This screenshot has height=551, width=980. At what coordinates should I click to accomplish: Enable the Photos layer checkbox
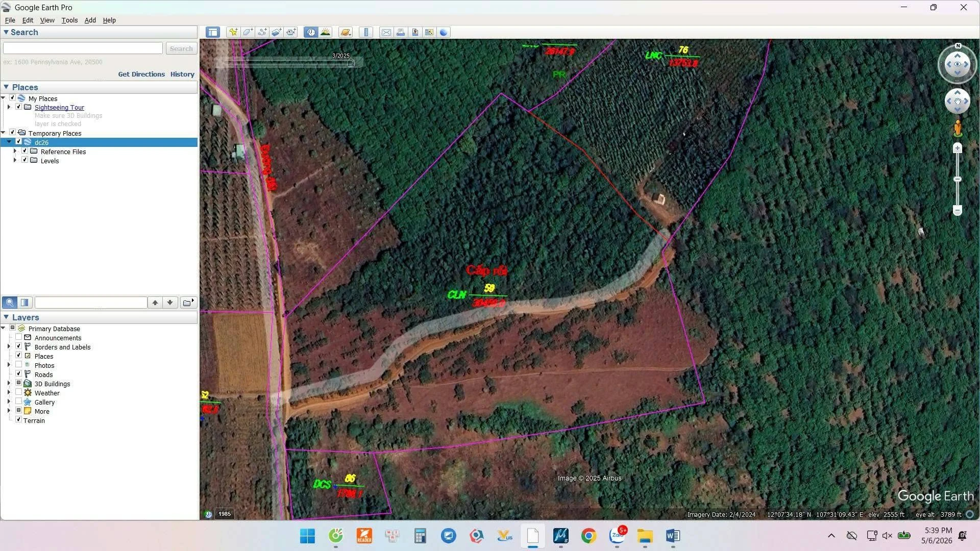point(18,365)
